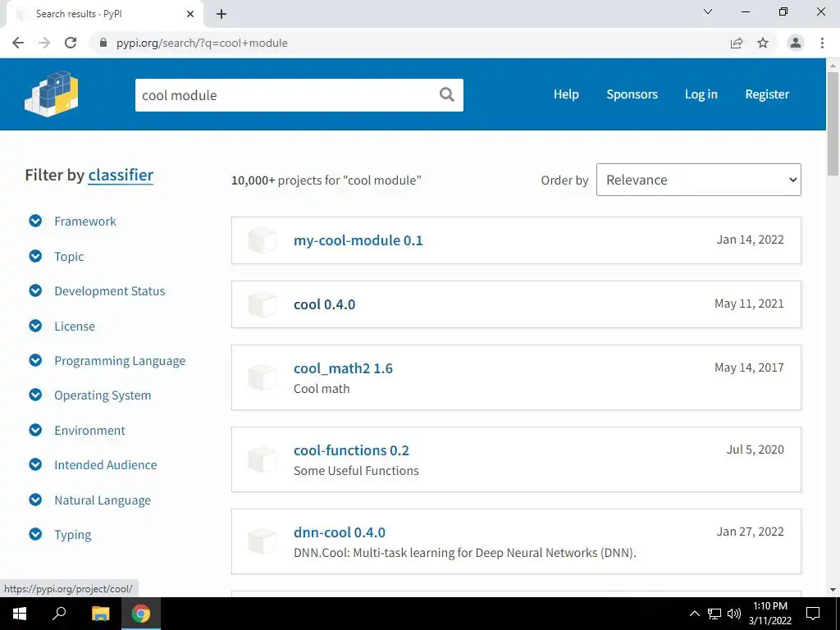Open the classifier link in Filter by heading
This screenshot has width=840, height=630.
pos(121,176)
